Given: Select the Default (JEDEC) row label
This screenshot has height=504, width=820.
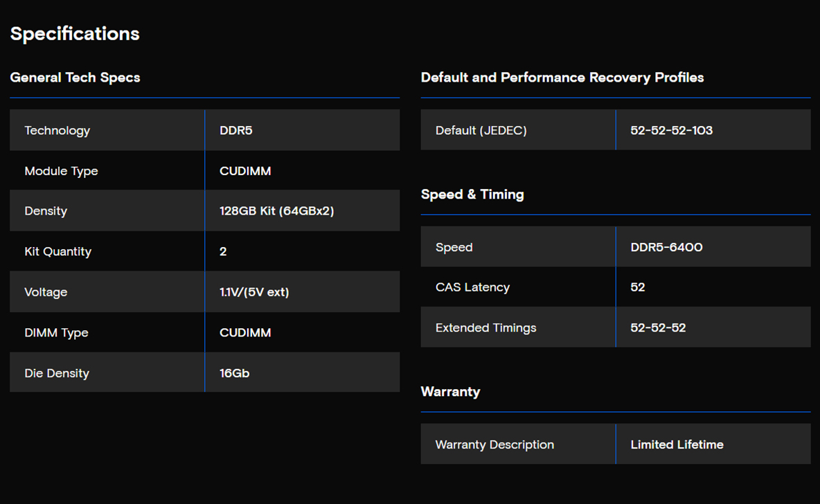Looking at the screenshot, I should [481, 130].
